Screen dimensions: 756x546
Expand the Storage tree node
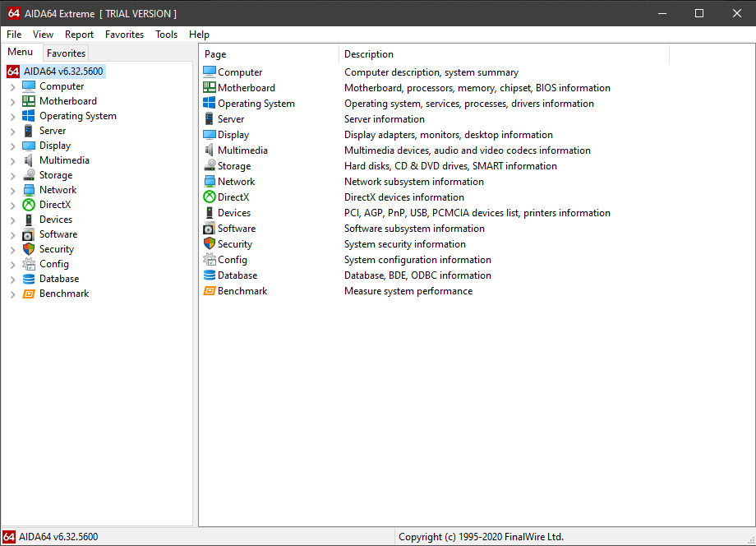(x=13, y=176)
